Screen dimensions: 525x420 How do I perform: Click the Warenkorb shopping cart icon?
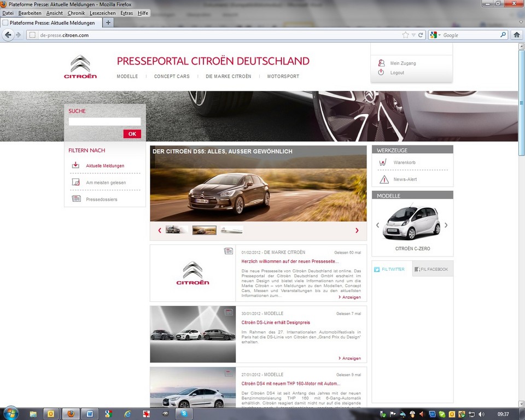point(383,162)
